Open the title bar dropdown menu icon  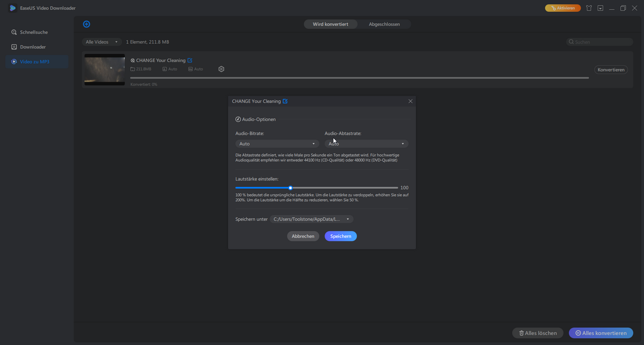pyautogui.click(x=600, y=8)
